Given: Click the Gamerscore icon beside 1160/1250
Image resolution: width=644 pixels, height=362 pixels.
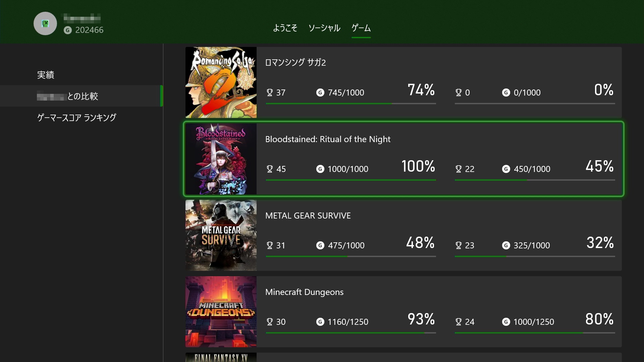Looking at the screenshot, I should (x=320, y=322).
